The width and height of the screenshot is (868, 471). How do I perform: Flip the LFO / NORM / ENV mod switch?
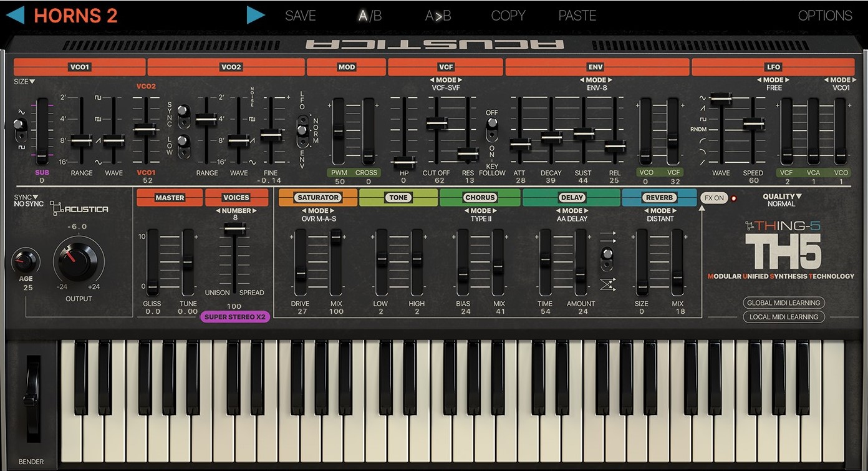click(x=302, y=132)
